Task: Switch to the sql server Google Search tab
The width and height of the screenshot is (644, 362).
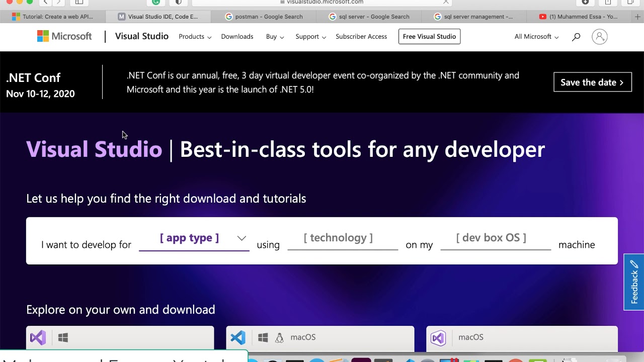Action: tap(369, 17)
